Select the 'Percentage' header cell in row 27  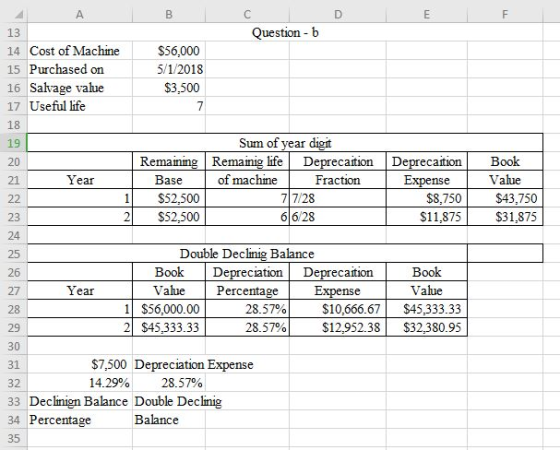[x=247, y=291]
